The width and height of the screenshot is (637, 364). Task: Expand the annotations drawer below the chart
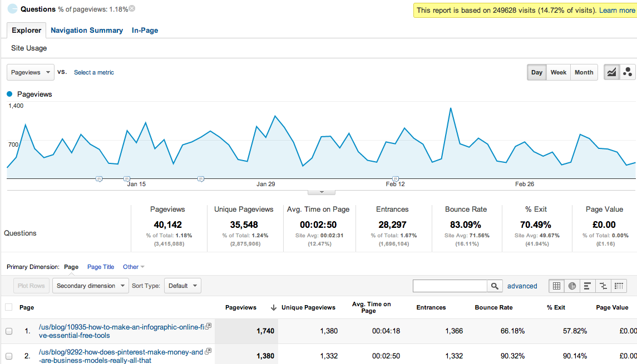tap(322, 192)
